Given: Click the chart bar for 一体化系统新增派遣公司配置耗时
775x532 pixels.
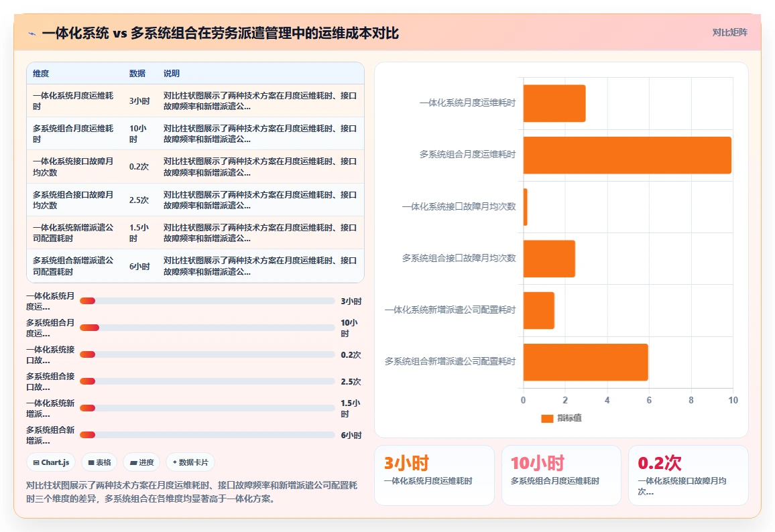Looking at the screenshot, I should pyautogui.click(x=539, y=310).
